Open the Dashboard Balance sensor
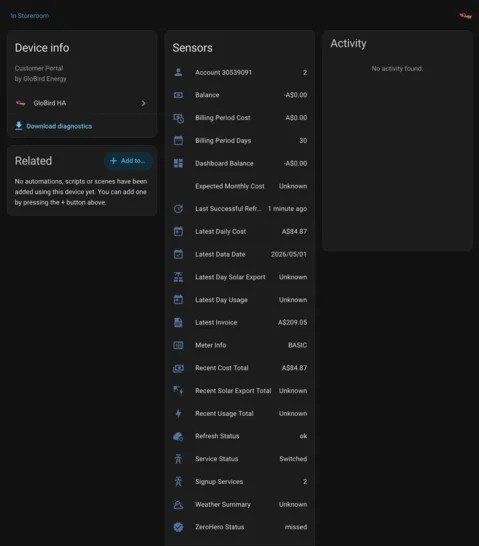 click(240, 163)
